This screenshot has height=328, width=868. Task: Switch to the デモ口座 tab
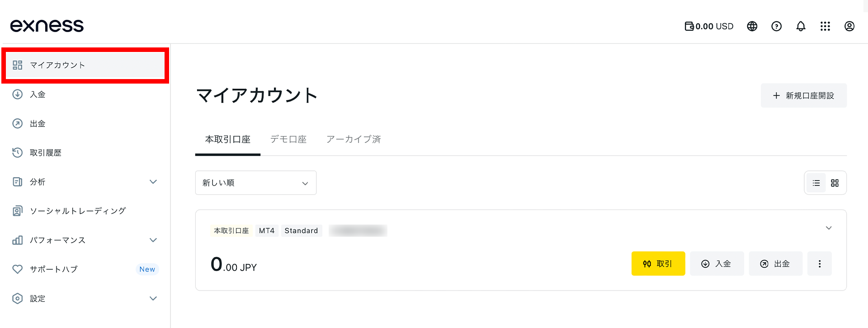click(288, 140)
